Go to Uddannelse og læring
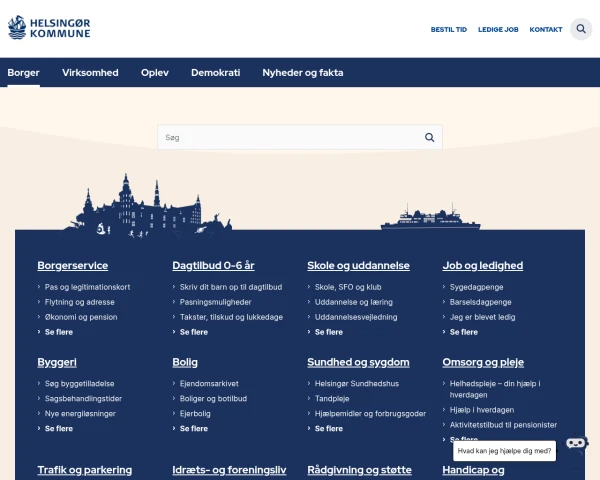The height and width of the screenshot is (480, 600). 354,302
